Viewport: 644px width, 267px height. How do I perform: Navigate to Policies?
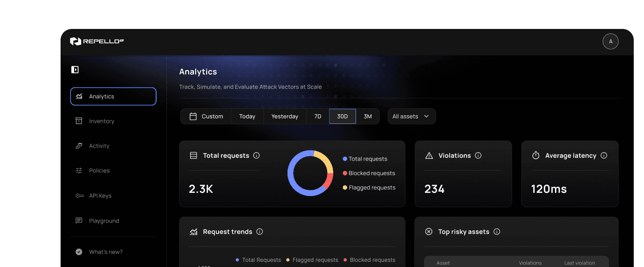pyautogui.click(x=113, y=171)
